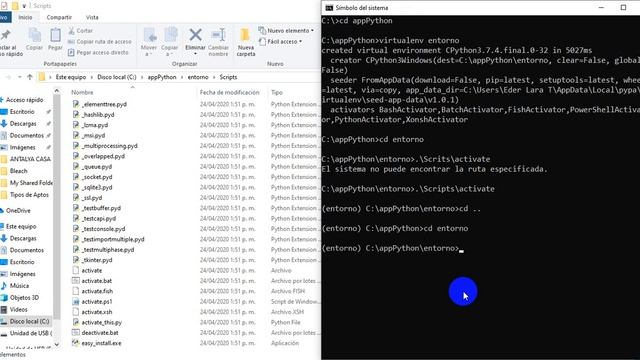Open Nuevo elemento dropdown
This screenshot has height=360, width=640.
(x=286, y=31)
